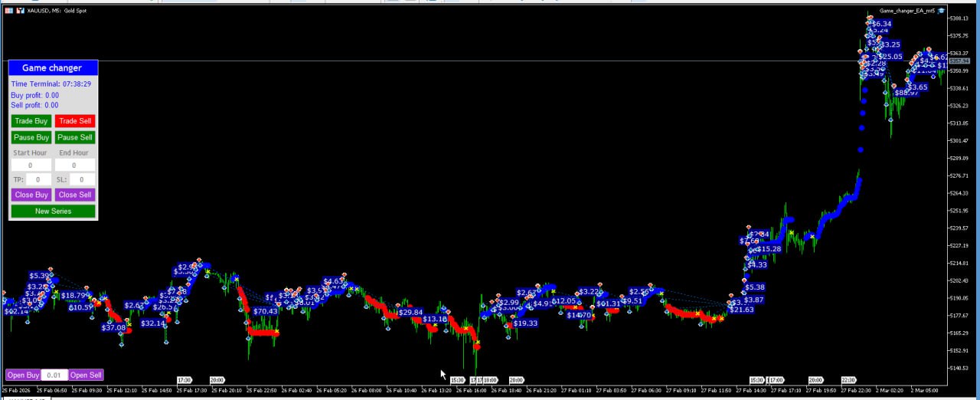Close all buys with Close Buy
The height and width of the screenshot is (400, 980).
tap(31, 195)
